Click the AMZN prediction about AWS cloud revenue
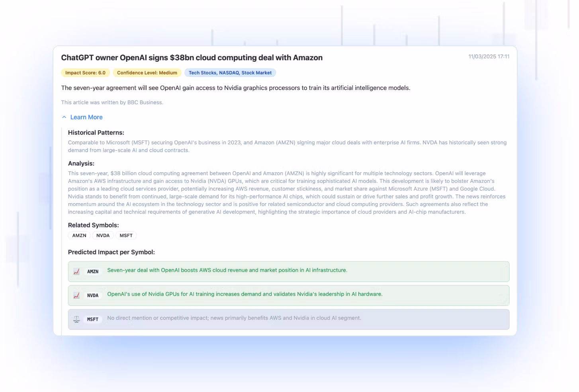This screenshot has width=579, height=392. [227, 270]
